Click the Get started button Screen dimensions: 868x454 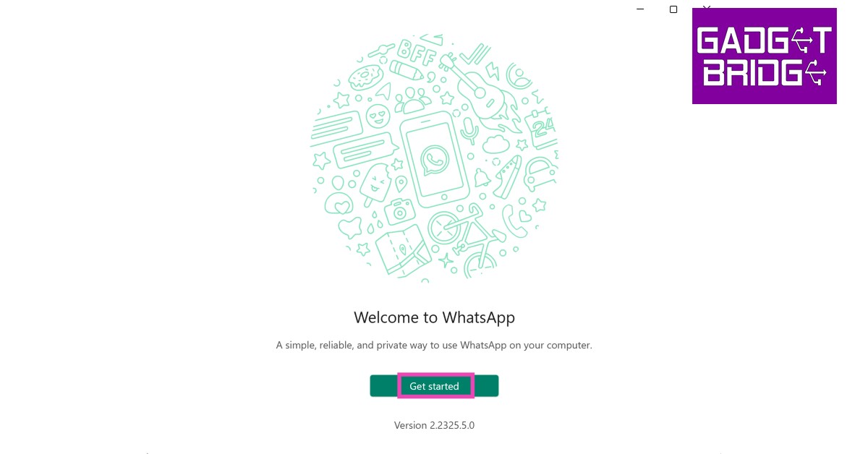[434, 386]
